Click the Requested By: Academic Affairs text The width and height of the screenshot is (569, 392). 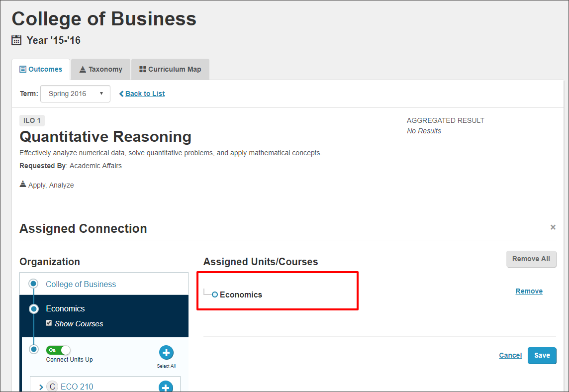(x=71, y=166)
